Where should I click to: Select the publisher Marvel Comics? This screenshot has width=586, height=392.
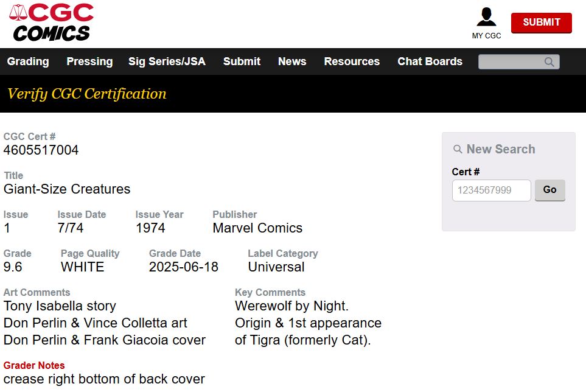pos(257,228)
